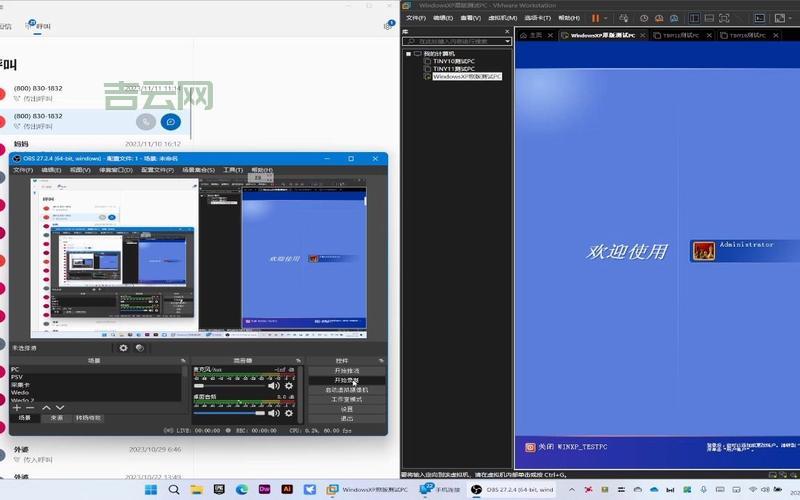Toggle OBS studio mode button
This screenshot has height=500, width=800.
(x=347, y=399)
